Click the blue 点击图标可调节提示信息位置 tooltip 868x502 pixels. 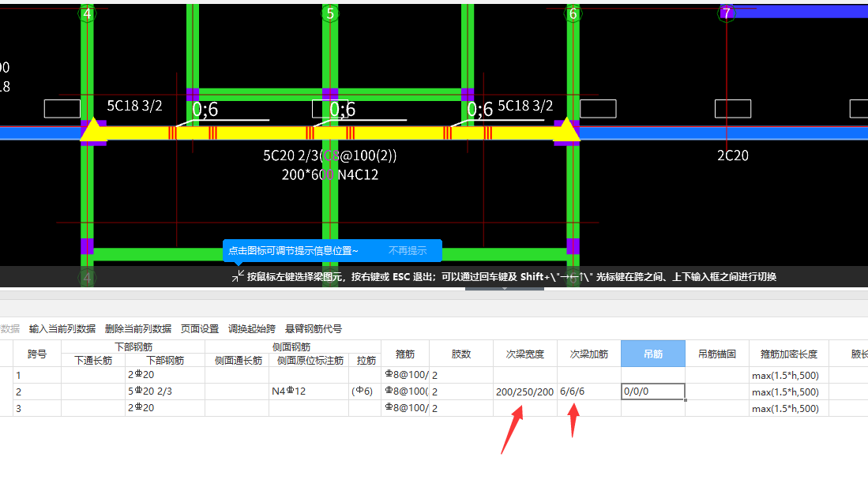pyautogui.click(x=333, y=251)
